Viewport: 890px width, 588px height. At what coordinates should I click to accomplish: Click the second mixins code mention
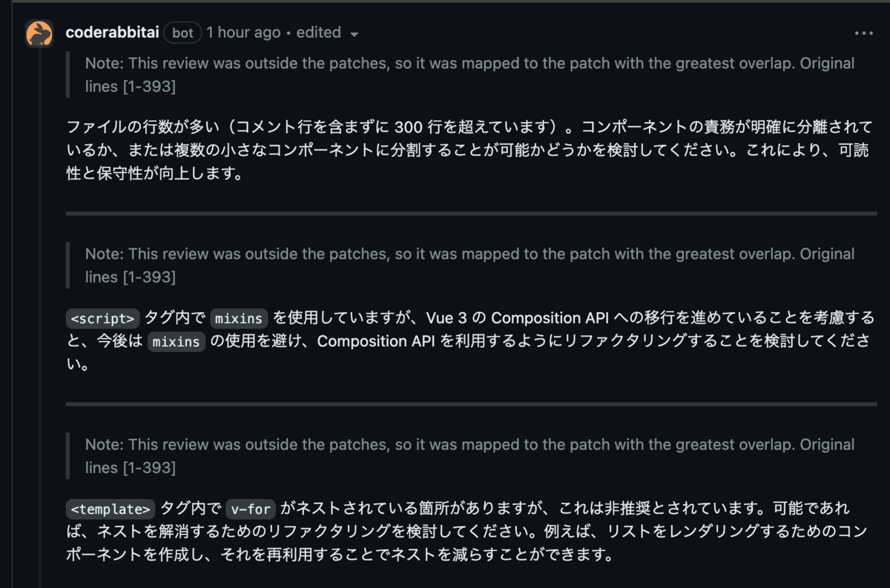[x=176, y=342]
